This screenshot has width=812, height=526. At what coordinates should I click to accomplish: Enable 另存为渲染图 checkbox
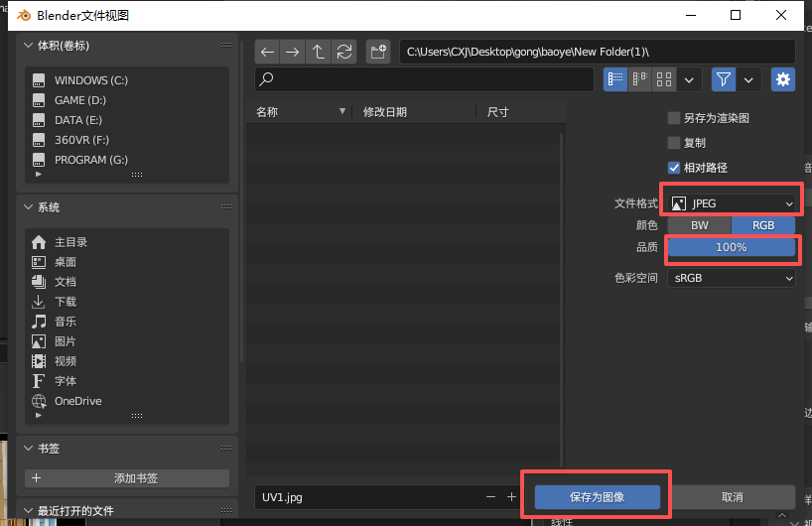click(674, 118)
